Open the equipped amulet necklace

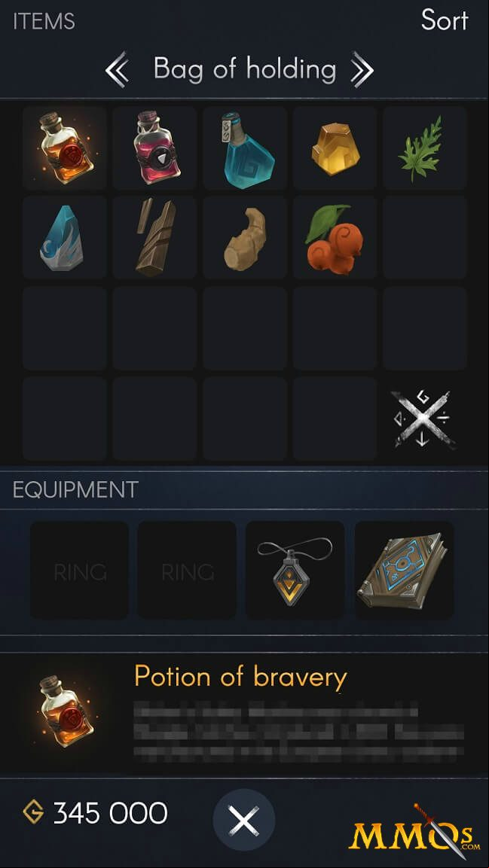[x=295, y=570]
